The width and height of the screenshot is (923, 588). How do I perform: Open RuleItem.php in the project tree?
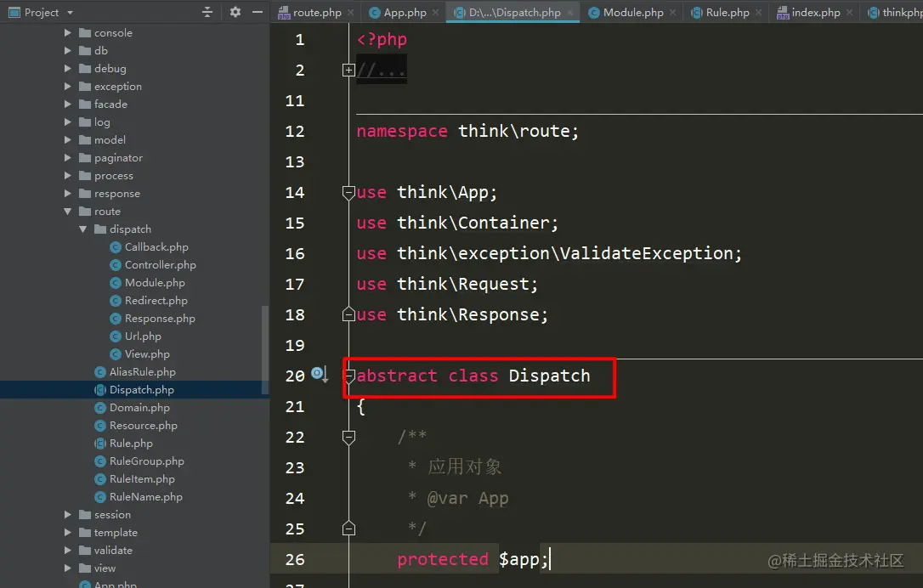coord(142,479)
